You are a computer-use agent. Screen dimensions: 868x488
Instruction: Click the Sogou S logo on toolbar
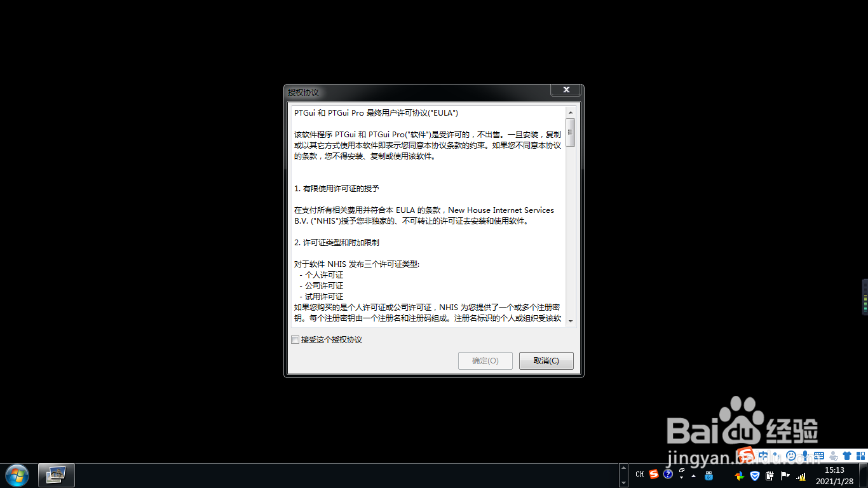pos(746,454)
